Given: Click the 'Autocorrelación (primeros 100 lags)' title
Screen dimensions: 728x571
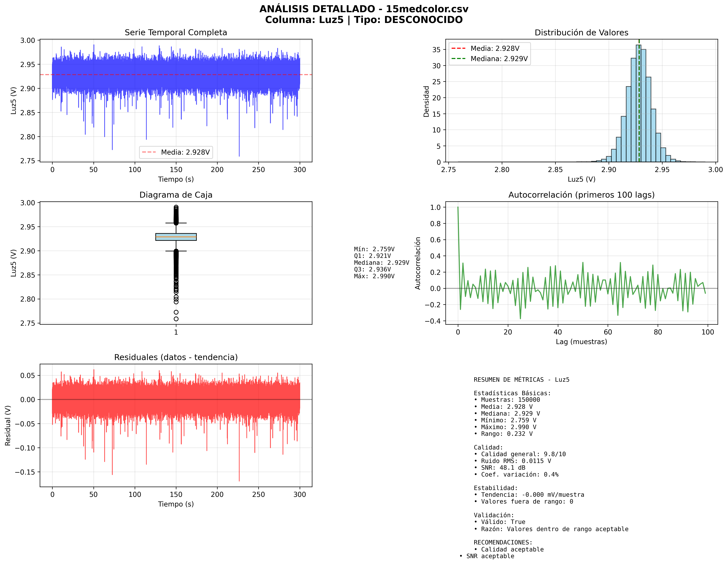Looking at the screenshot, I should point(581,195).
